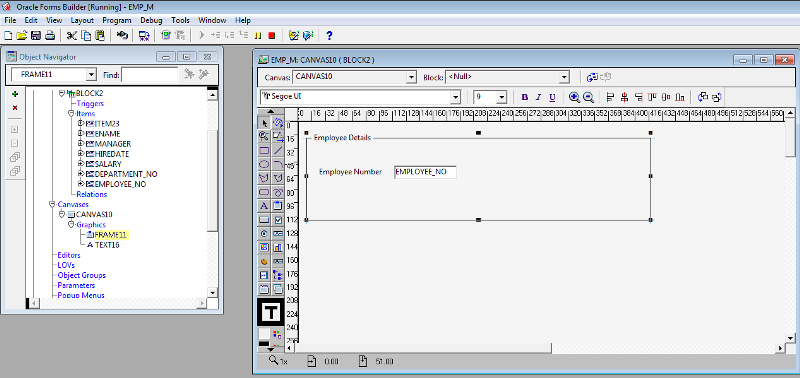Select the Triggers node under BLOCK2

point(90,104)
